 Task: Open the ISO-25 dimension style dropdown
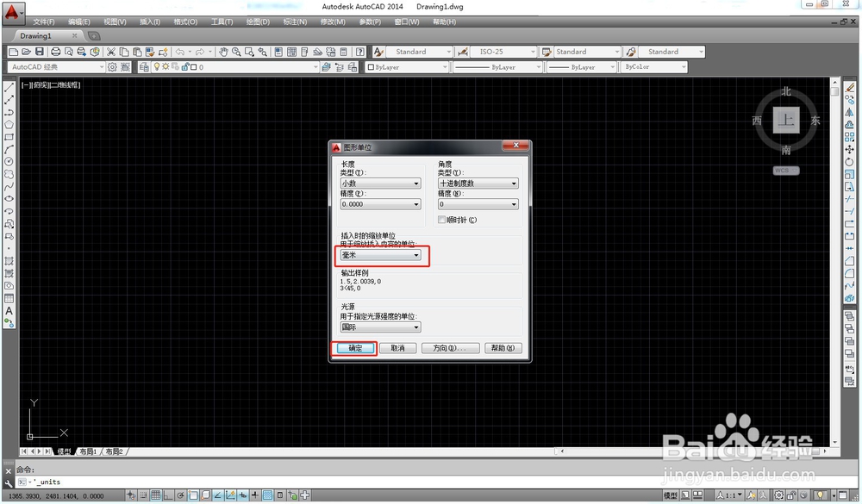[503, 52]
